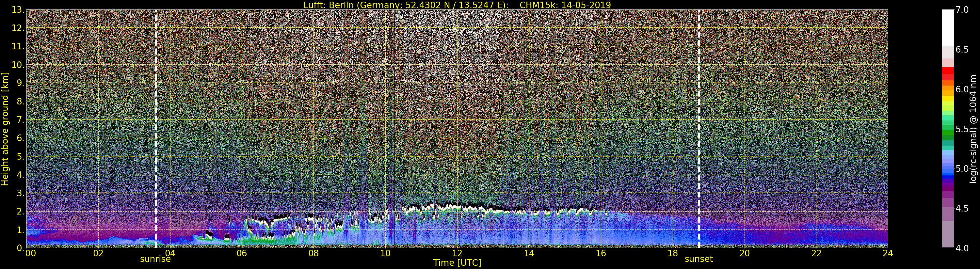Click the Height above ground [km] label
980x269 pixels.
[5, 129]
